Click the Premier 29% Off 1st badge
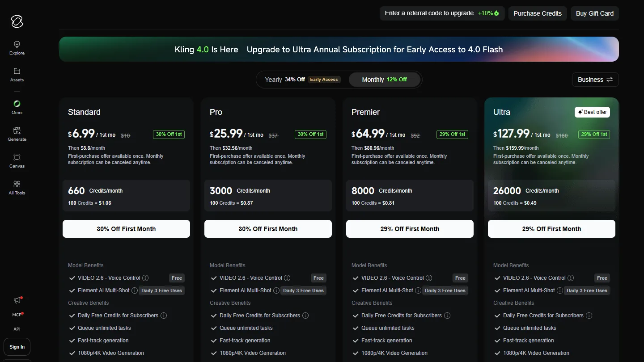 pos(452,134)
